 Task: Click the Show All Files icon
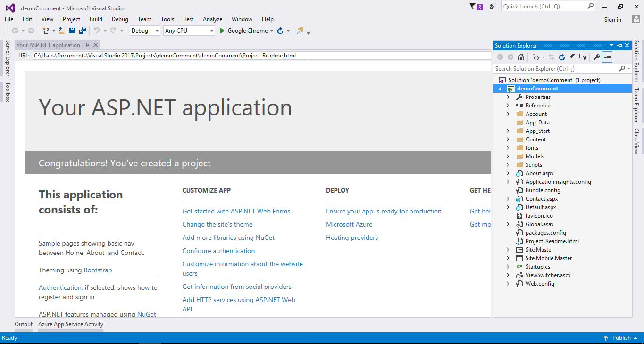[x=583, y=57]
